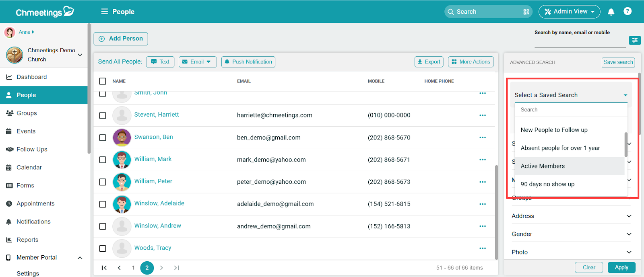Image resolution: width=644 pixels, height=277 pixels.
Task: Click the Add Person button
Action: click(x=121, y=39)
